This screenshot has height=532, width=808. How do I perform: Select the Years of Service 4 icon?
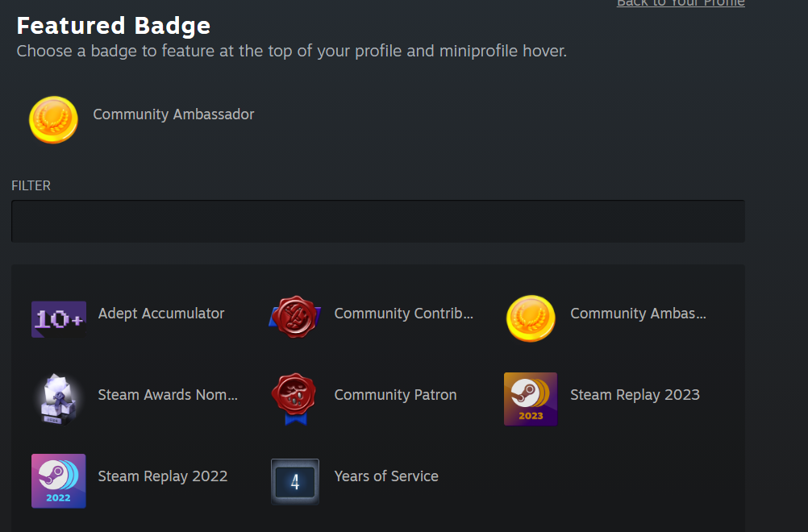[295, 481]
